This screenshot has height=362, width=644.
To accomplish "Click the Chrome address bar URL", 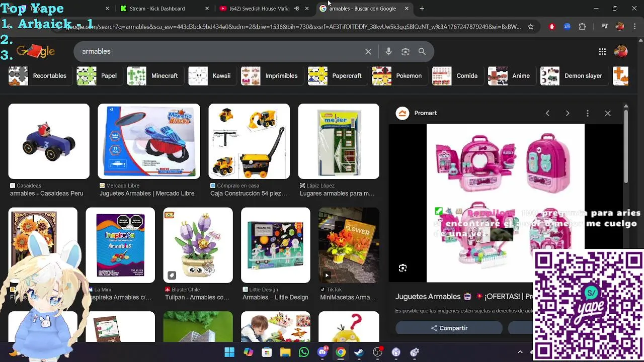I will click(294, 27).
